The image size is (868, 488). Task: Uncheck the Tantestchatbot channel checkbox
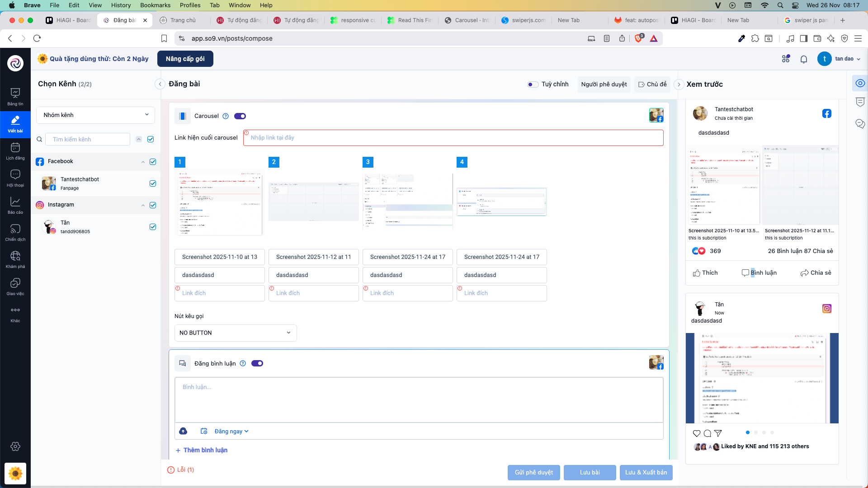pyautogui.click(x=153, y=183)
